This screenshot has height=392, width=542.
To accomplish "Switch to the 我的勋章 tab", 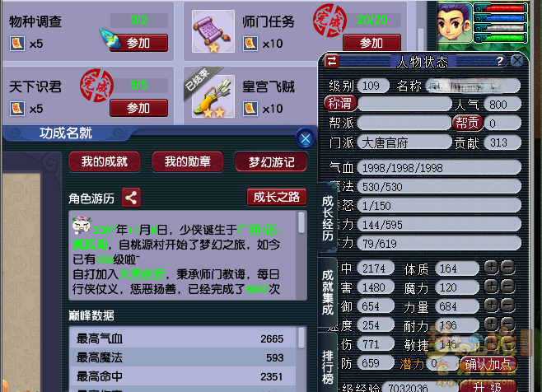I will tap(187, 161).
